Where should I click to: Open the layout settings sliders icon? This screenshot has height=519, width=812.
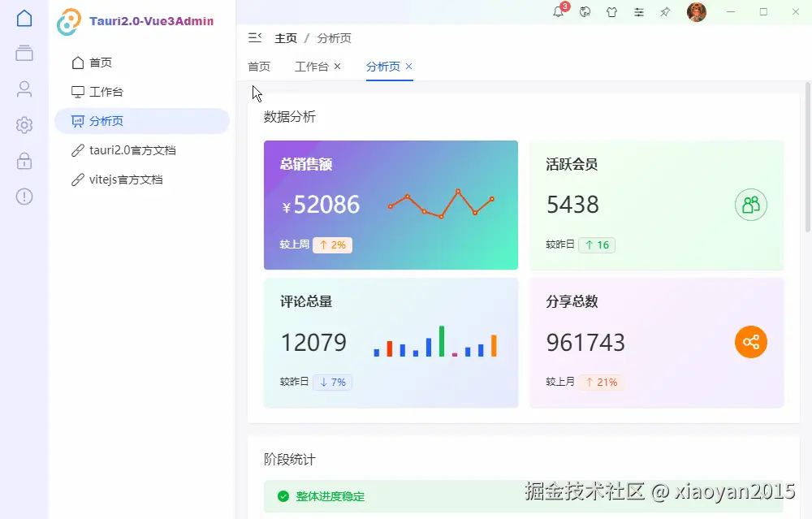coord(639,12)
